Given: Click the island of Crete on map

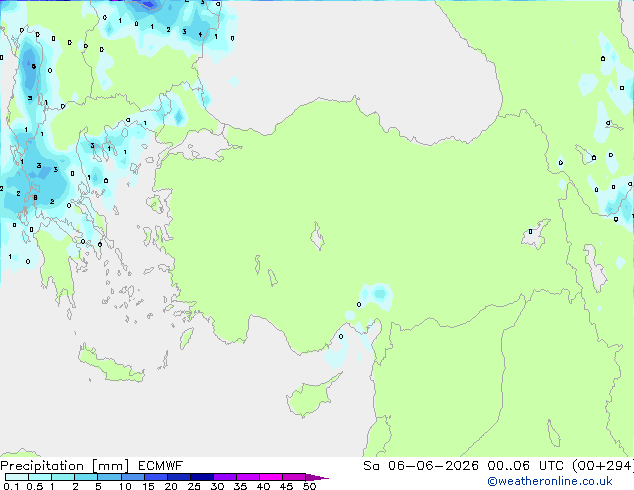Looking at the screenshot, I should point(110,365).
